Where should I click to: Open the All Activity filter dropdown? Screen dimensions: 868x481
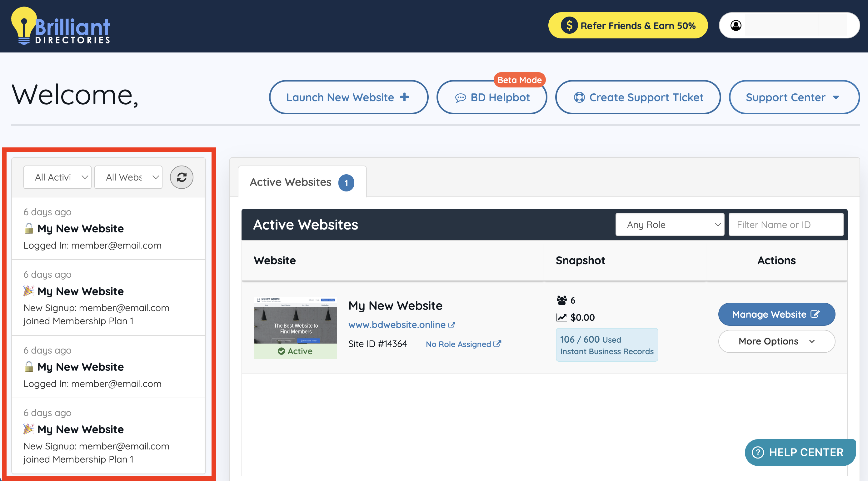[57, 177]
